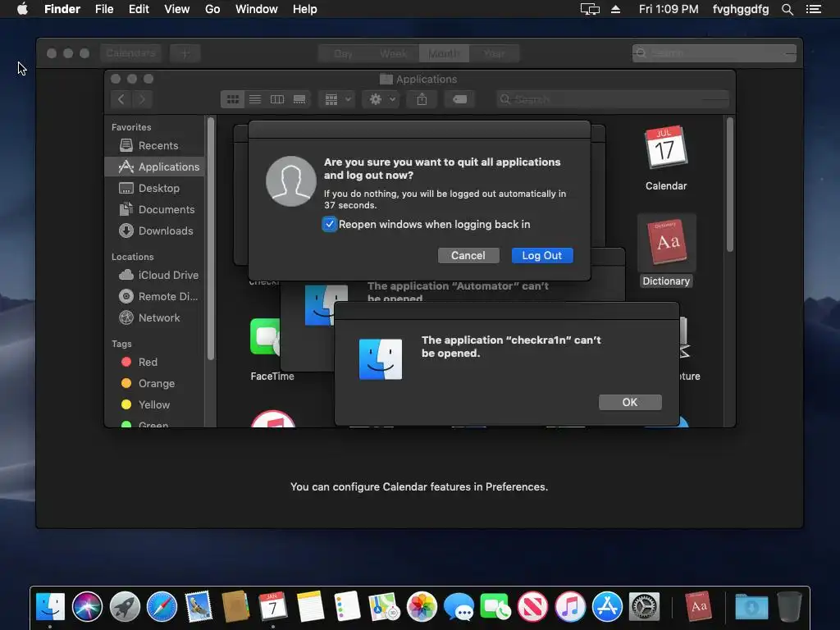Go forward in Finder window
The width and height of the screenshot is (840, 630).
[142, 99]
